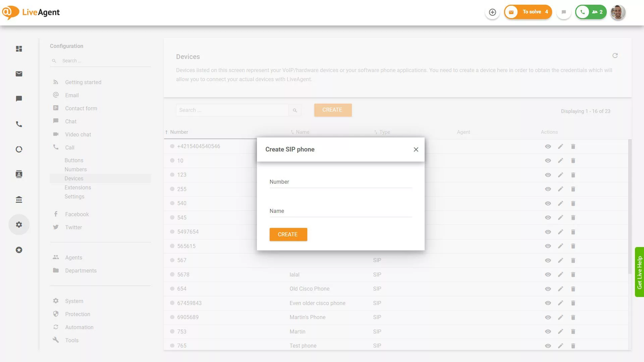
Task: Open the starred items icon in sidebar
Action: (19, 250)
